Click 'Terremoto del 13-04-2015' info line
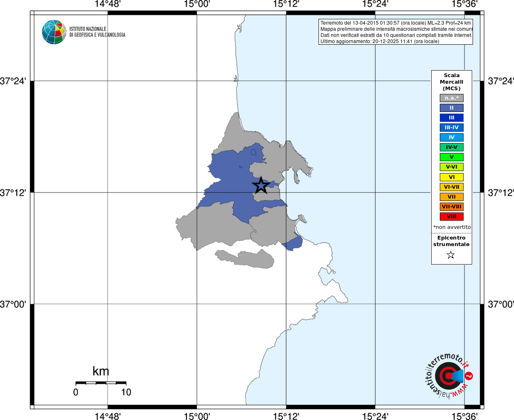The width and height of the screenshot is (514, 420). pyautogui.click(x=396, y=23)
